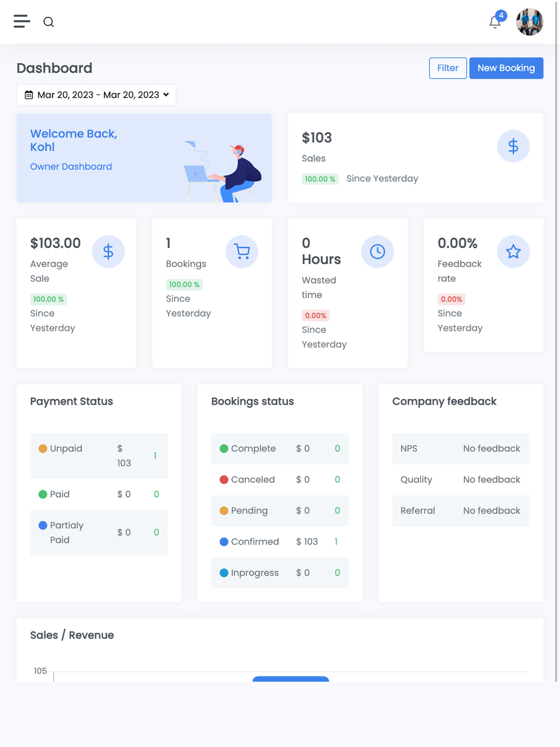The image size is (560, 747).
Task: Click the Feedback rate 0.00% red badge
Action: coord(451,299)
